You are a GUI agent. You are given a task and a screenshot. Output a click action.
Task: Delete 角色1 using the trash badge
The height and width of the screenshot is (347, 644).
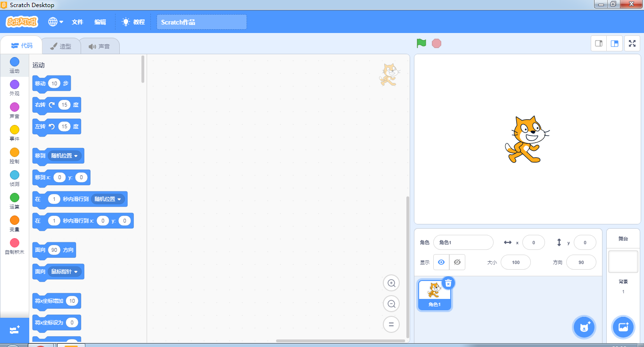pyautogui.click(x=448, y=283)
